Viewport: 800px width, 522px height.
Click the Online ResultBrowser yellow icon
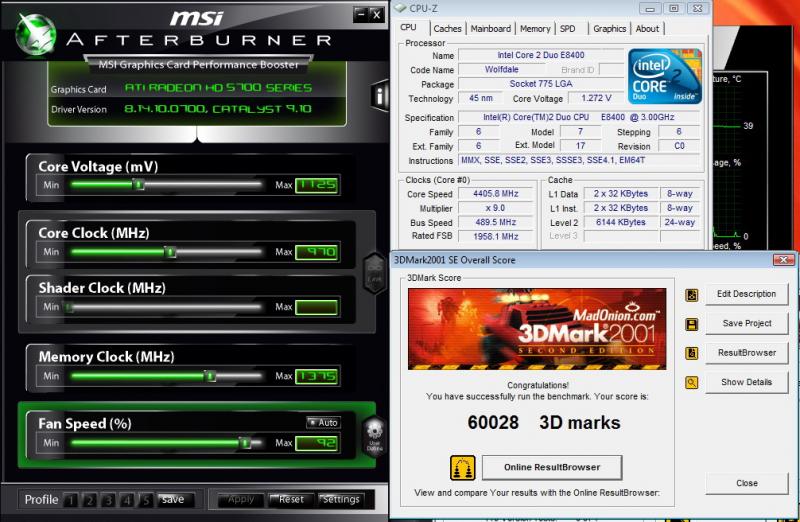click(x=463, y=468)
